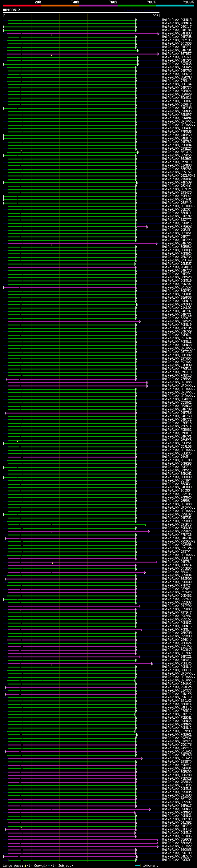Click the hit label UniRef100_Q84QE0
Screen dimensions: 197x868
coord(177,267)
